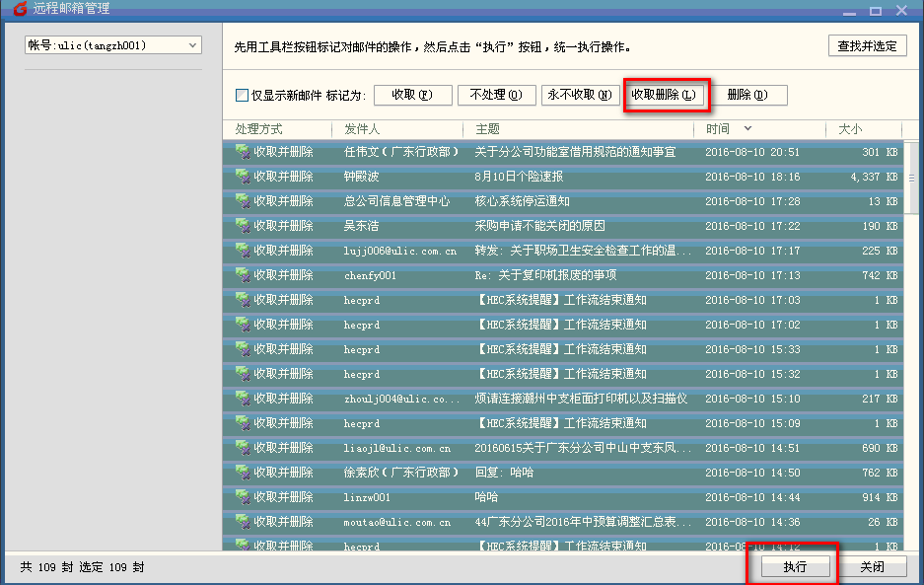This screenshot has width=924, height=585.
Task: Sort by the 大小 column header
Action: [849, 129]
